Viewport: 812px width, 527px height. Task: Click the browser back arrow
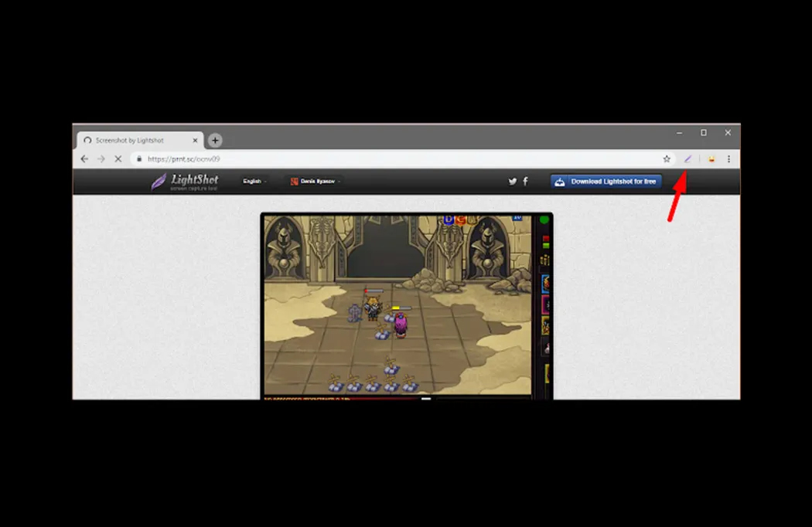84,159
